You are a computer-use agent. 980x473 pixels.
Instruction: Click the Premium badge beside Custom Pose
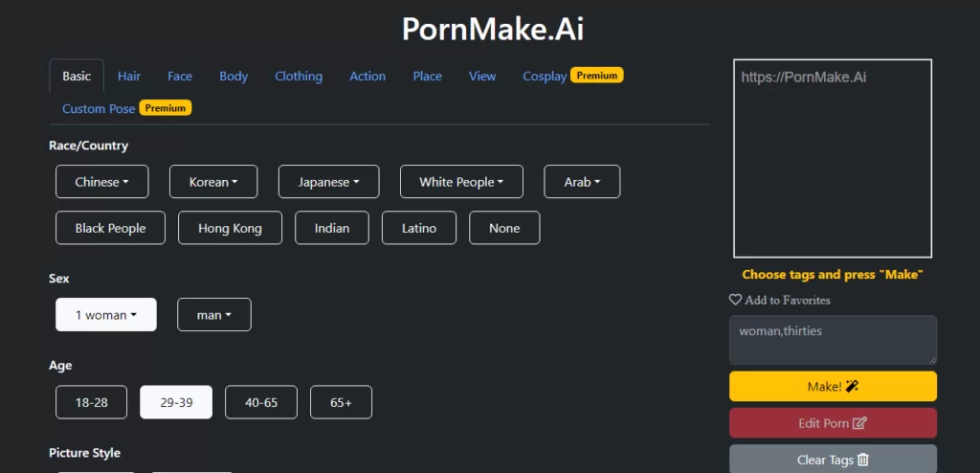point(166,107)
